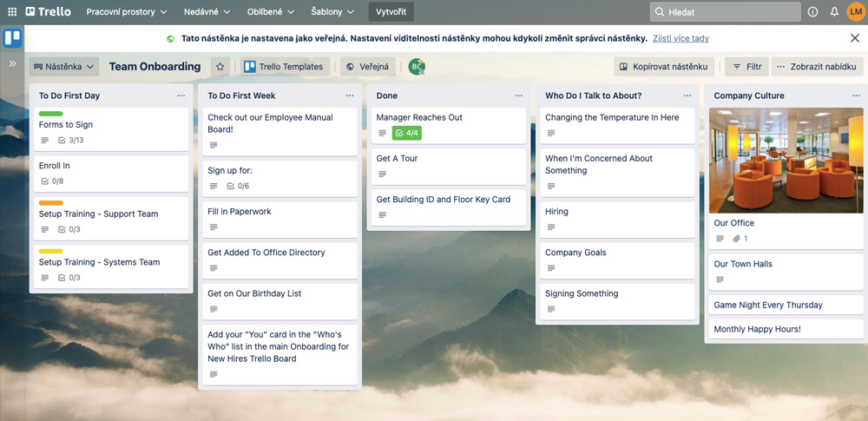The height and width of the screenshot is (421, 868).
Task: Open the Filtr button
Action: coord(746,67)
